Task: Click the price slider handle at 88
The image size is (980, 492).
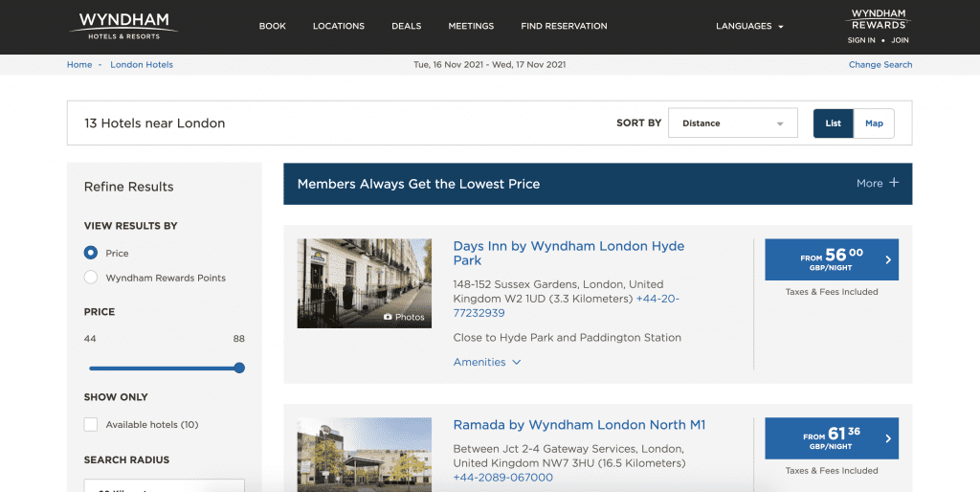Action: (239, 369)
